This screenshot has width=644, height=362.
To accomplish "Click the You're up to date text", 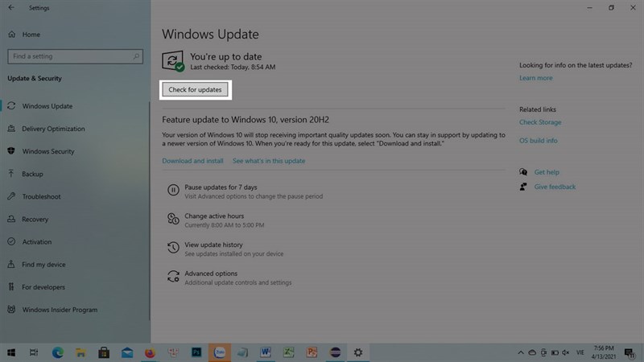I will pos(225,56).
